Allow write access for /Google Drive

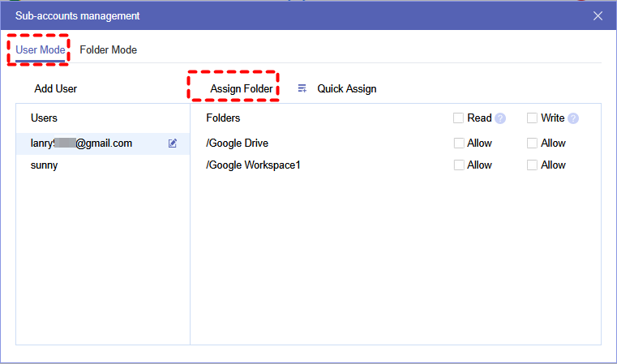coord(533,143)
